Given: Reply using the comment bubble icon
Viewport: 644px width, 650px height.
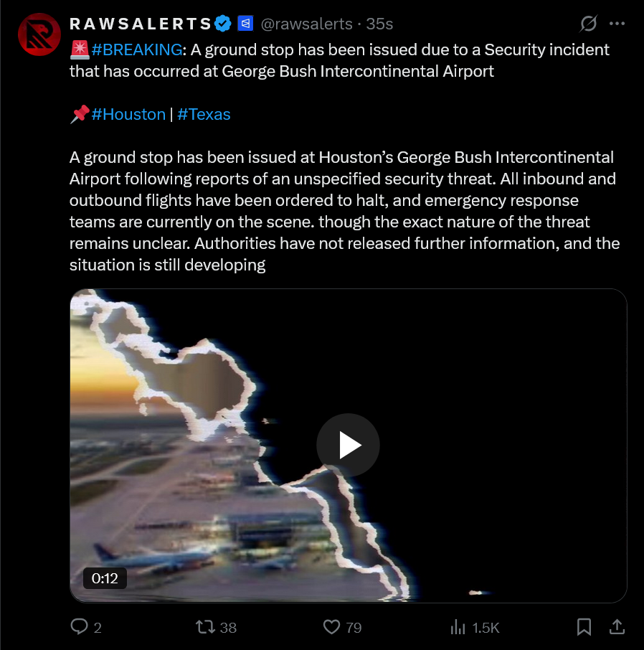Looking at the screenshot, I should pyautogui.click(x=79, y=627).
